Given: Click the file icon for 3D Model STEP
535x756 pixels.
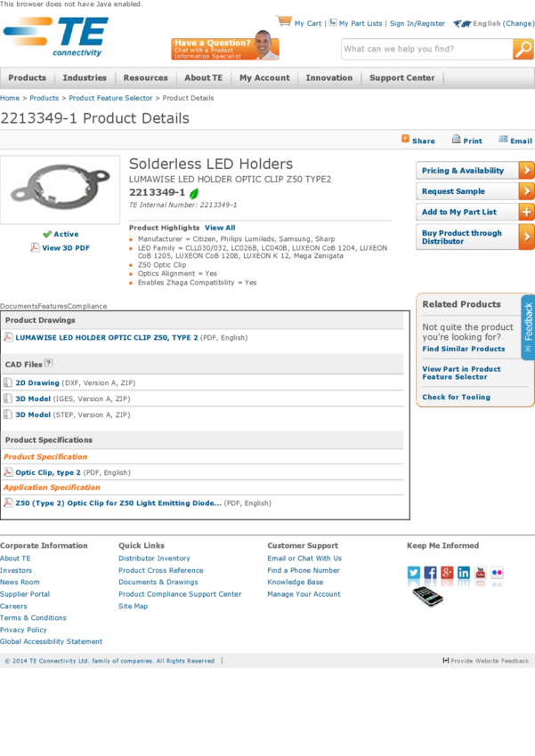Looking at the screenshot, I should coord(8,414).
